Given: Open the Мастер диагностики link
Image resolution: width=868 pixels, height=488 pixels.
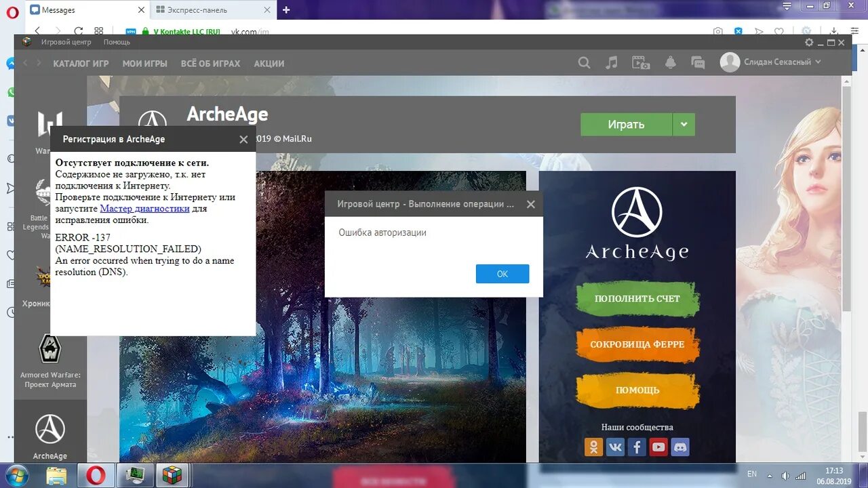Looking at the screenshot, I should [144, 209].
